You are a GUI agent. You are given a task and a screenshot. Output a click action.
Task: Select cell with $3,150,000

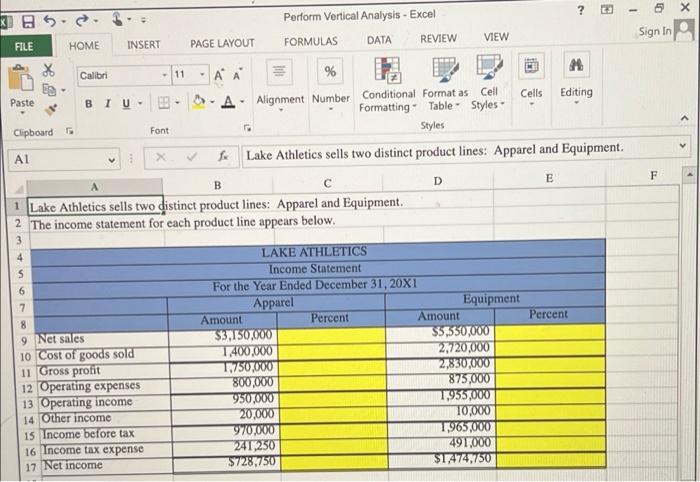click(x=222, y=336)
